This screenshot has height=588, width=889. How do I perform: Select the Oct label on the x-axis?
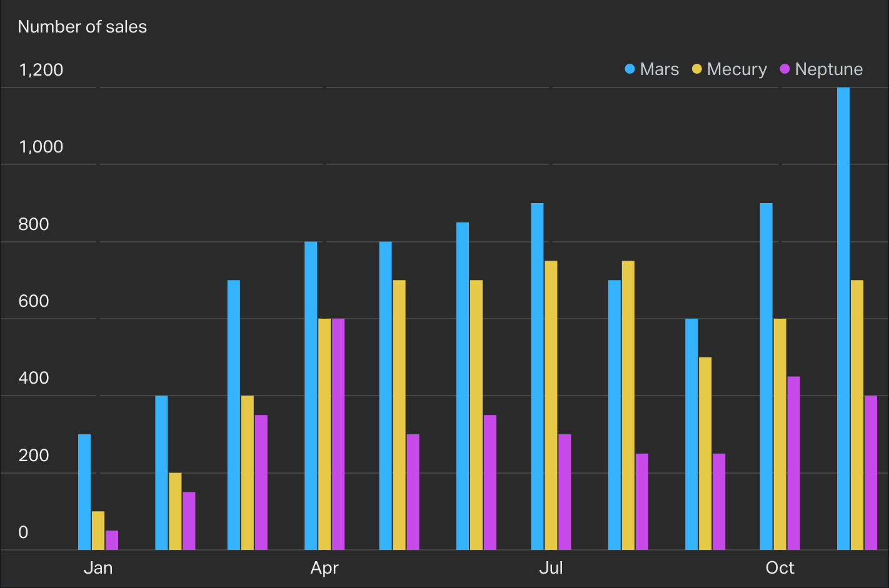coord(780,567)
